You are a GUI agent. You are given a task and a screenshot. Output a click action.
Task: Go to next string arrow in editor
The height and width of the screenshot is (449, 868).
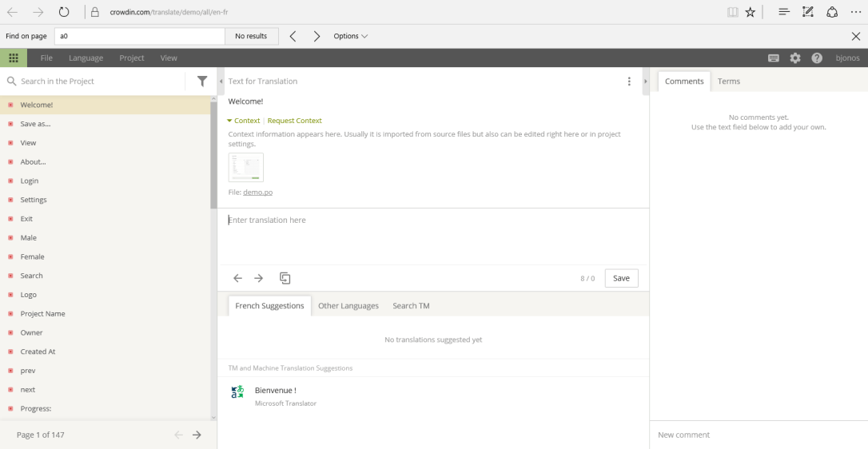258,278
